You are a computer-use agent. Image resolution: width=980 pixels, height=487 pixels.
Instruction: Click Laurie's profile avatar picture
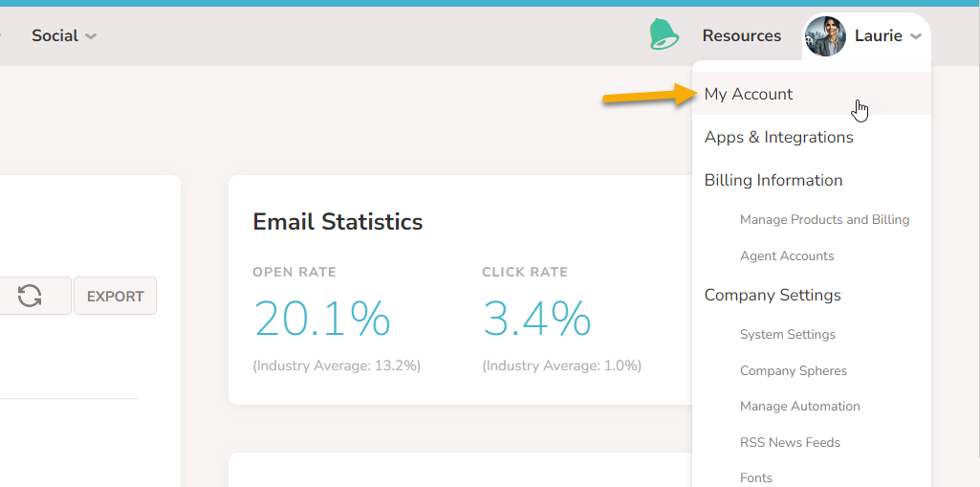pos(825,36)
